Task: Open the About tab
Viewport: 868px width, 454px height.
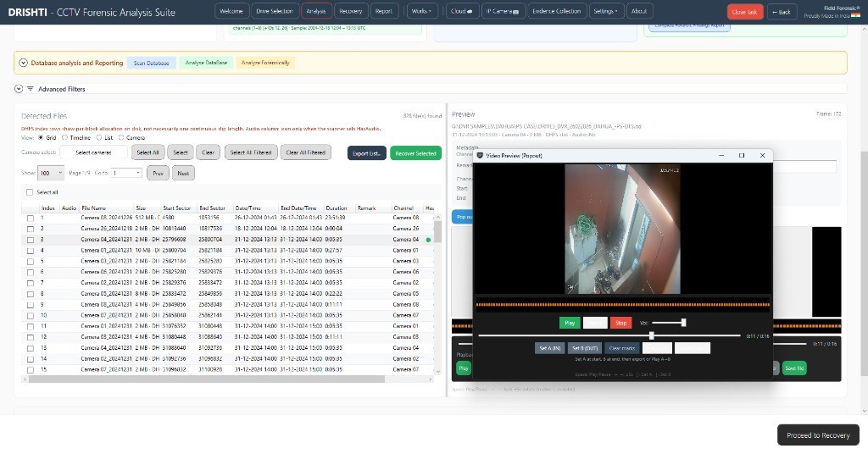Action: [x=639, y=11]
